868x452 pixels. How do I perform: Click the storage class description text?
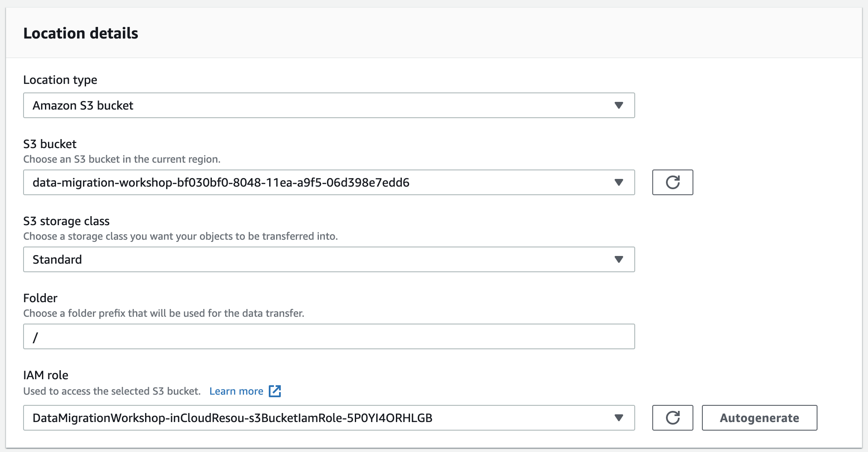point(181,236)
